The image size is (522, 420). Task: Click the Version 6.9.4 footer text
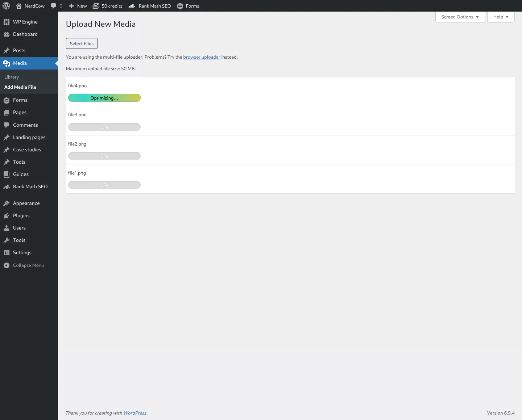pyautogui.click(x=501, y=413)
